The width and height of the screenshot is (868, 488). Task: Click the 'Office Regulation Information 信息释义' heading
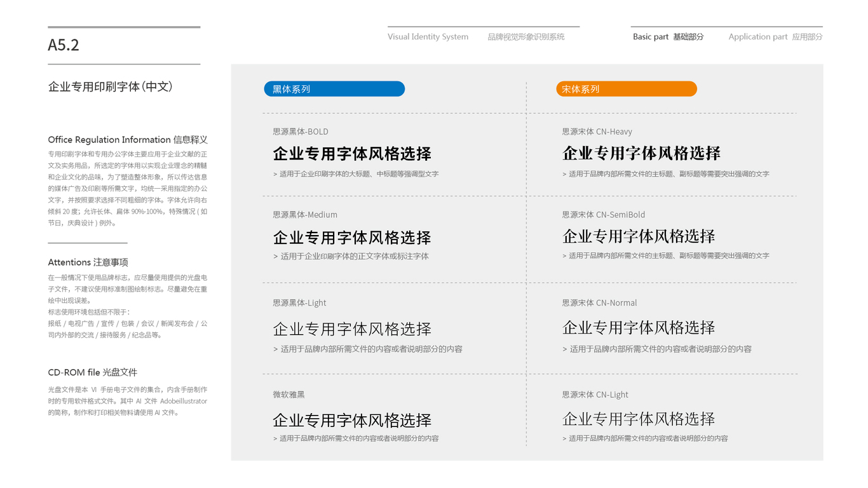128,140
